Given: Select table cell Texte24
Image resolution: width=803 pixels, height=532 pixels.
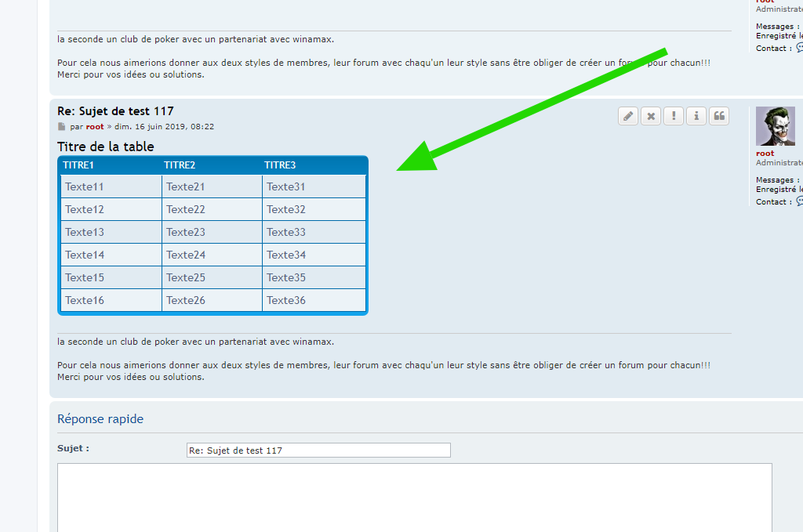Looking at the screenshot, I should (x=186, y=255).
